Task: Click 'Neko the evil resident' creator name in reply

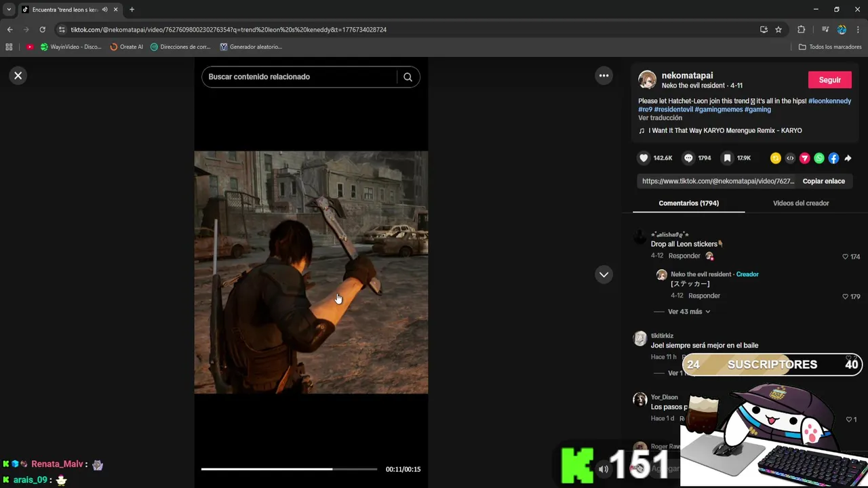Action: (701, 274)
